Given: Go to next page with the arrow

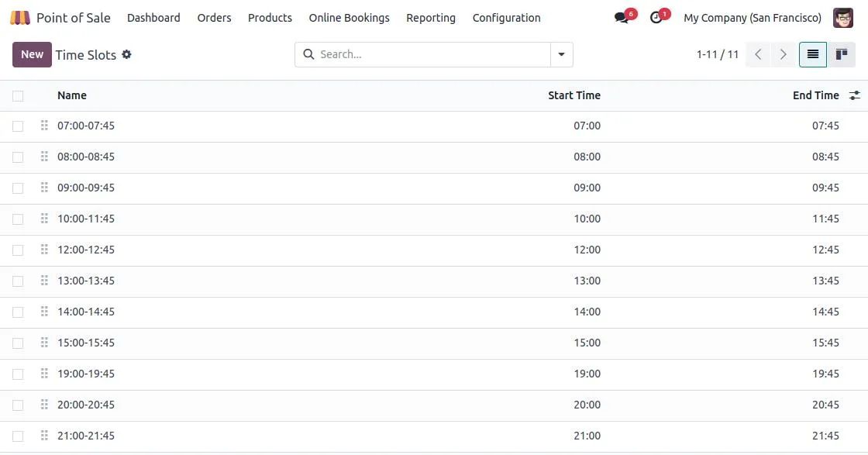Looking at the screenshot, I should coord(784,54).
